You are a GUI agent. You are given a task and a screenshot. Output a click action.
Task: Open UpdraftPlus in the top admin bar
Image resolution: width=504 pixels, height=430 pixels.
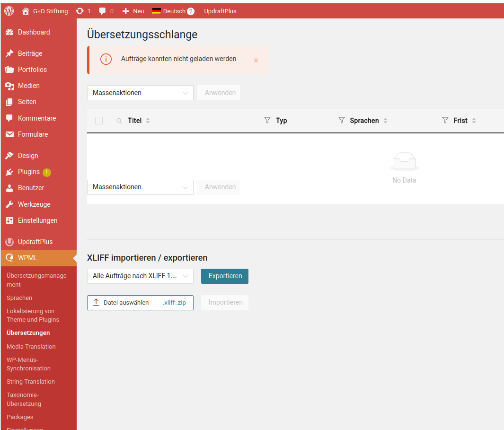pos(220,11)
